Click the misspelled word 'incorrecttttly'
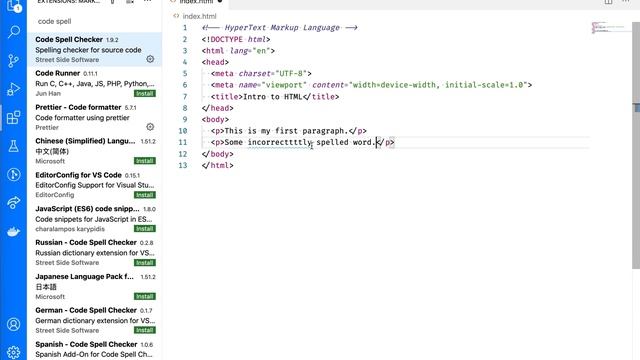 [279, 142]
